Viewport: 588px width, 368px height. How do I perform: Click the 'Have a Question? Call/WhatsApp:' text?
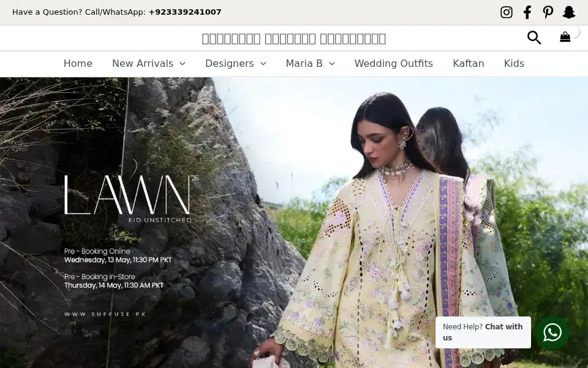(x=79, y=12)
